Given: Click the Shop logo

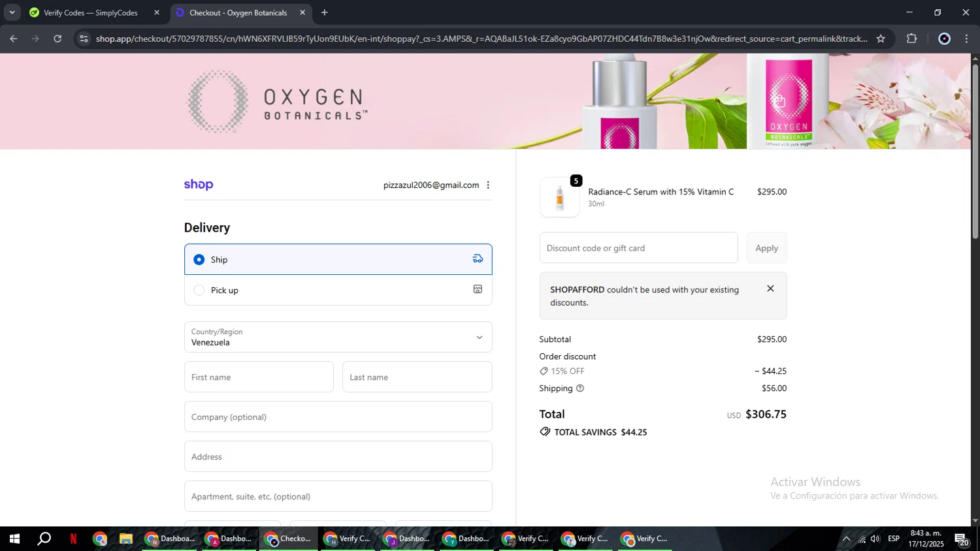Looking at the screenshot, I should point(199,185).
